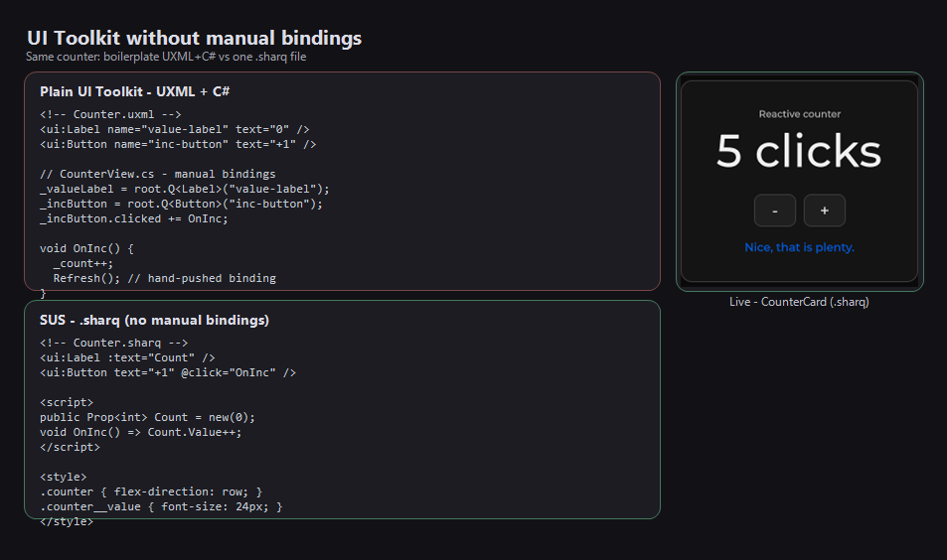Image resolution: width=947 pixels, height=560 pixels.
Task: Click 'void OnInc() => Count.Value++;' line
Action: click(141, 432)
